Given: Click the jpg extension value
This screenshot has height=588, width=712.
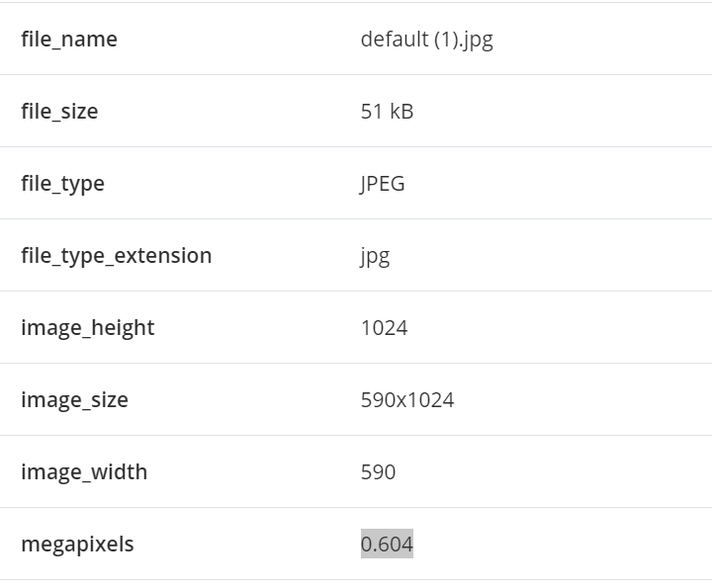Looking at the screenshot, I should 375,257.
